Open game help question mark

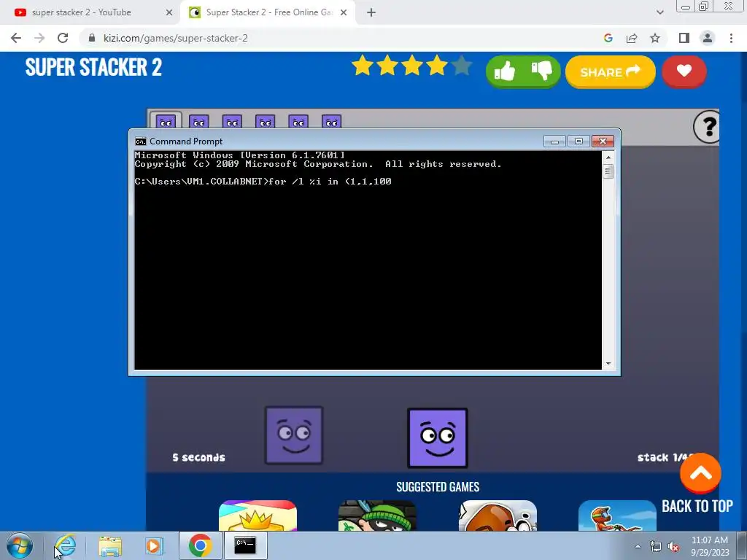click(706, 127)
